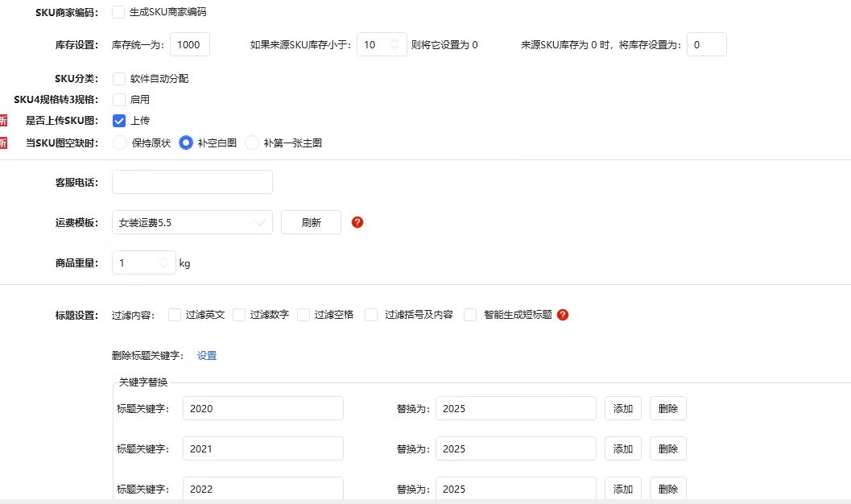Click 删除 on the 2021 keyword row
851x504 pixels.
tap(667, 448)
